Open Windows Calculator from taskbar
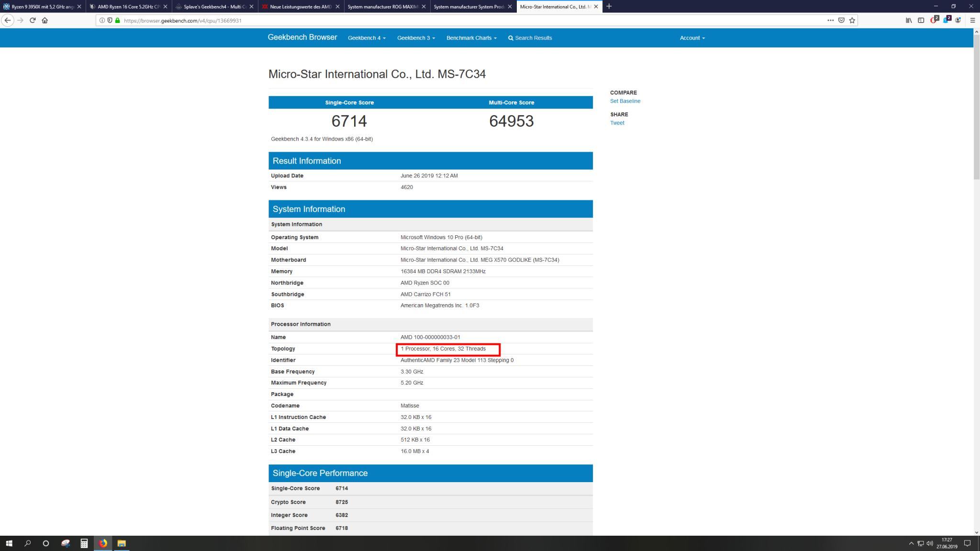 (84, 543)
